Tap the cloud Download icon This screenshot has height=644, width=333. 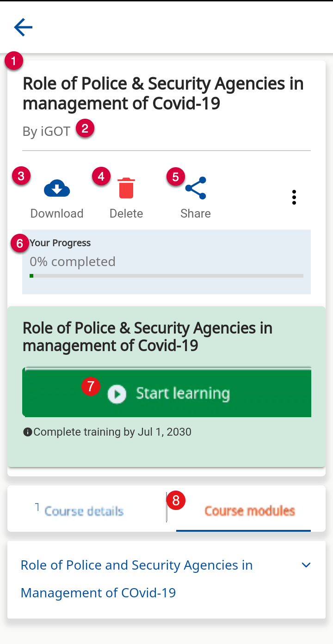click(x=57, y=189)
